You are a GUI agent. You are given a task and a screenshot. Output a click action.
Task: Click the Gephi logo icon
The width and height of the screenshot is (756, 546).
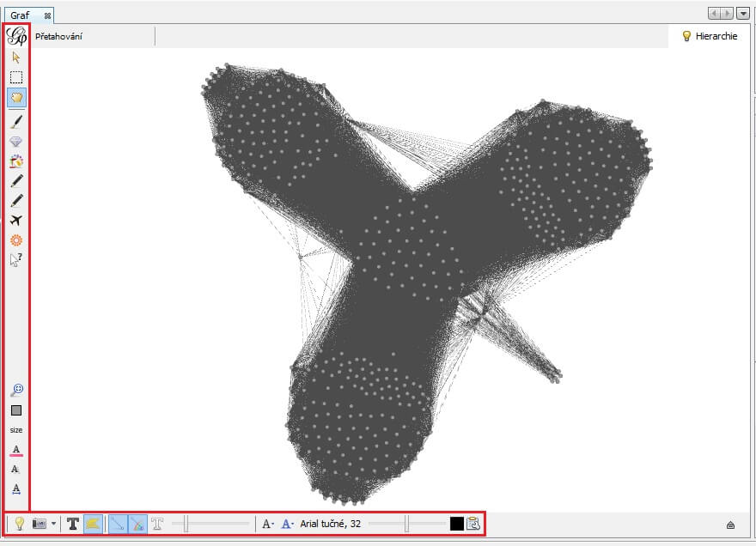pos(16,36)
